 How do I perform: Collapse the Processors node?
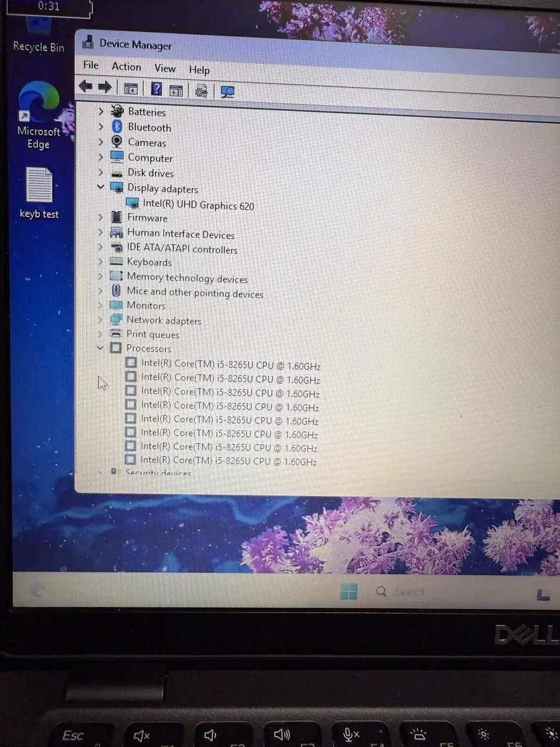tap(100, 348)
